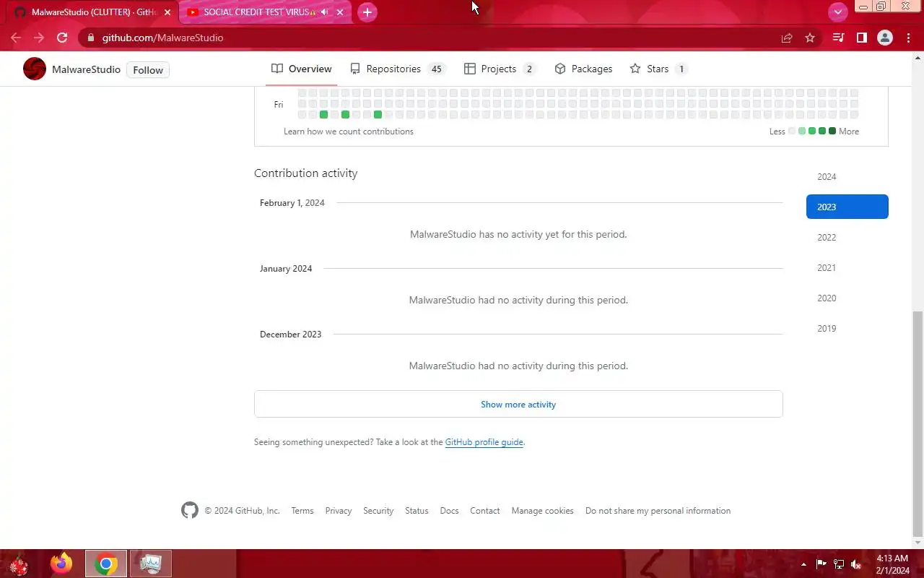Mute the YouTube tab speaker icon
The image size is (924, 578).
324,12
